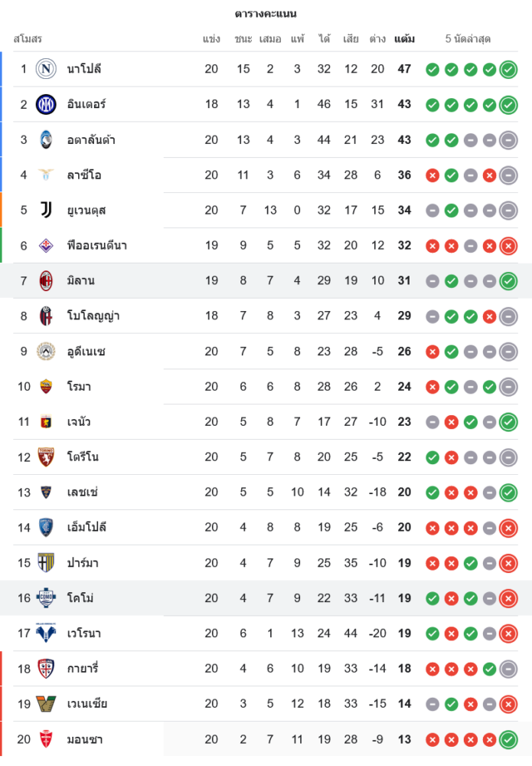Open the ฟิออเรนตีนา team link
Image resolution: width=532 pixels, height=766 pixels.
(96, 245)
